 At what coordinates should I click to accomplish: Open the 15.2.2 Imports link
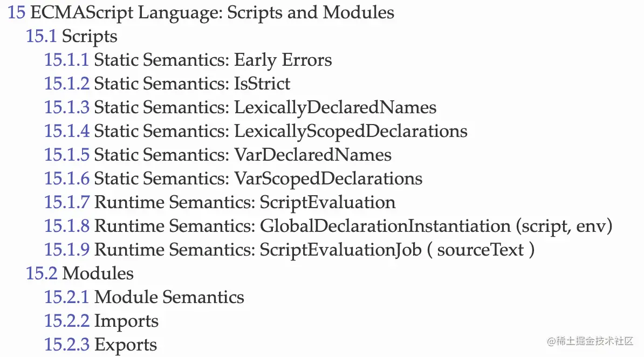(x=101, y=321)
